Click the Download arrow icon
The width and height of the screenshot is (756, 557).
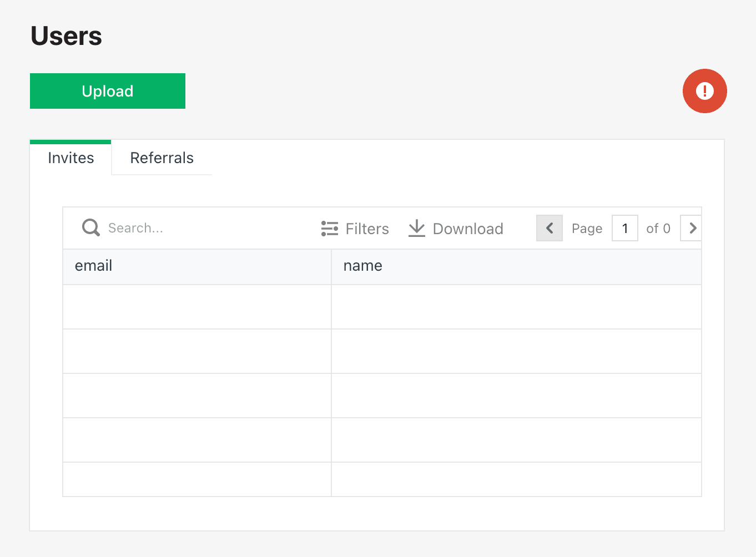[x=416, y=229]
